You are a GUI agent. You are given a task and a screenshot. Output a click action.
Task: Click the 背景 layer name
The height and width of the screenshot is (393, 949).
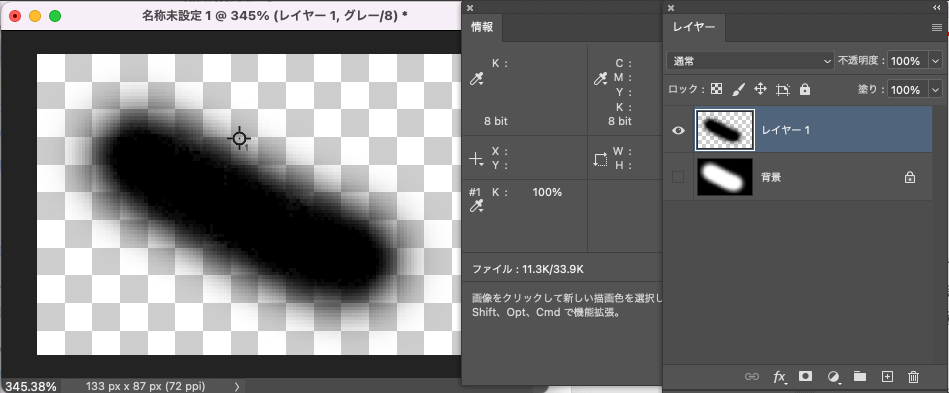[x=770, y=177]
